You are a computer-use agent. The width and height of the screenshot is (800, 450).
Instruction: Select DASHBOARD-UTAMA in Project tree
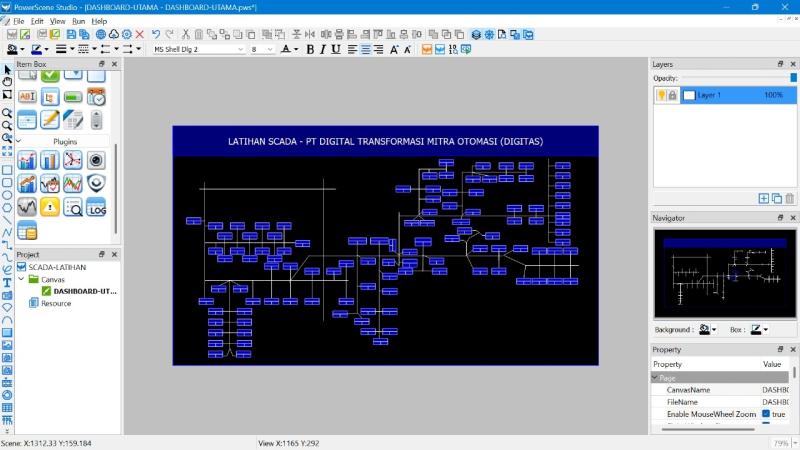(84, 291)
